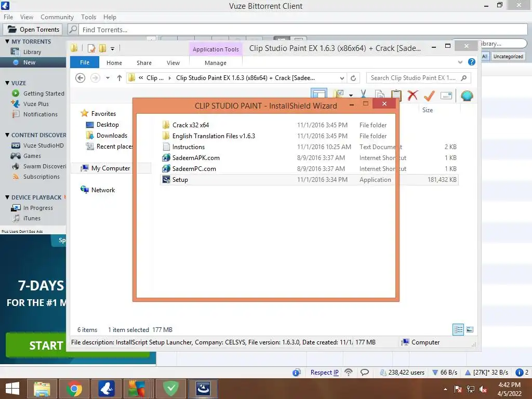
Task: Open Chrome from the Windows taskbar
Action: click(x=74, y=389)
